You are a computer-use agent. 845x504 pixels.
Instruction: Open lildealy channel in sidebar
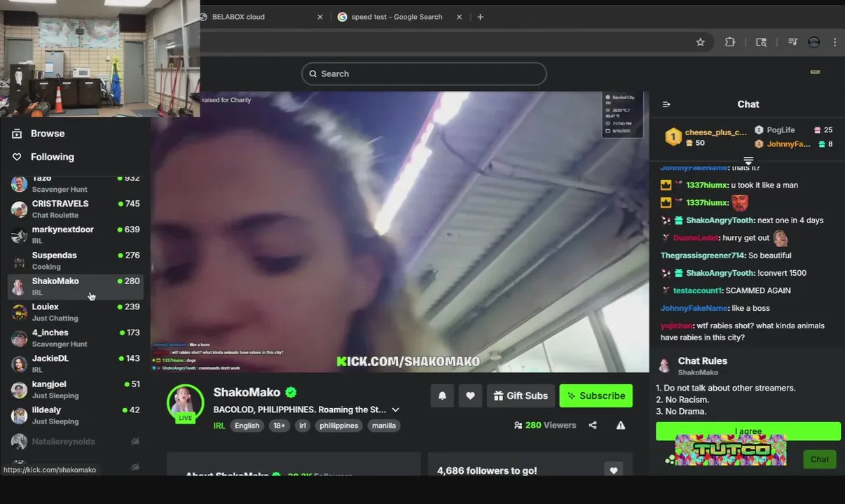coord(76,415)
